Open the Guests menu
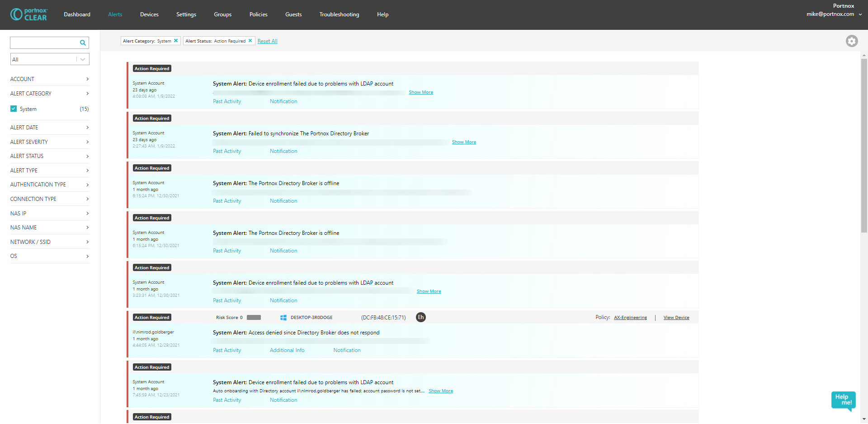Image resolution: width=868 pixels, height=424 pixels. coord(293,14)
